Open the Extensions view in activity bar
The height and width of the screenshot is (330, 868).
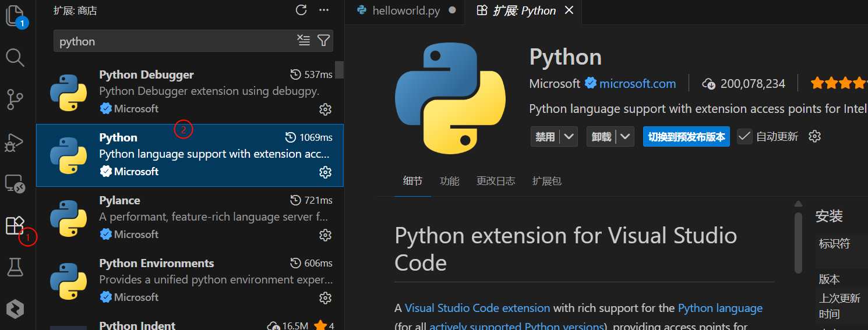(15, 225)
